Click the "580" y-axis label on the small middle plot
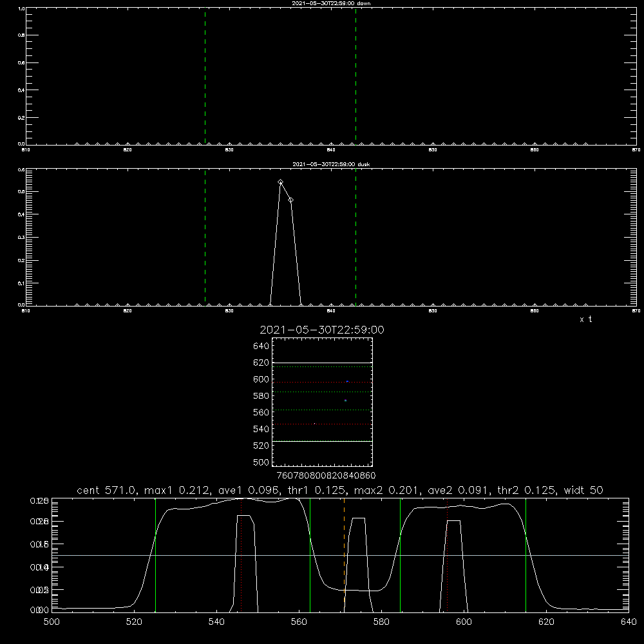Viewport: 644px width, 644px height. pyautogui.click(x=261, y=396)
